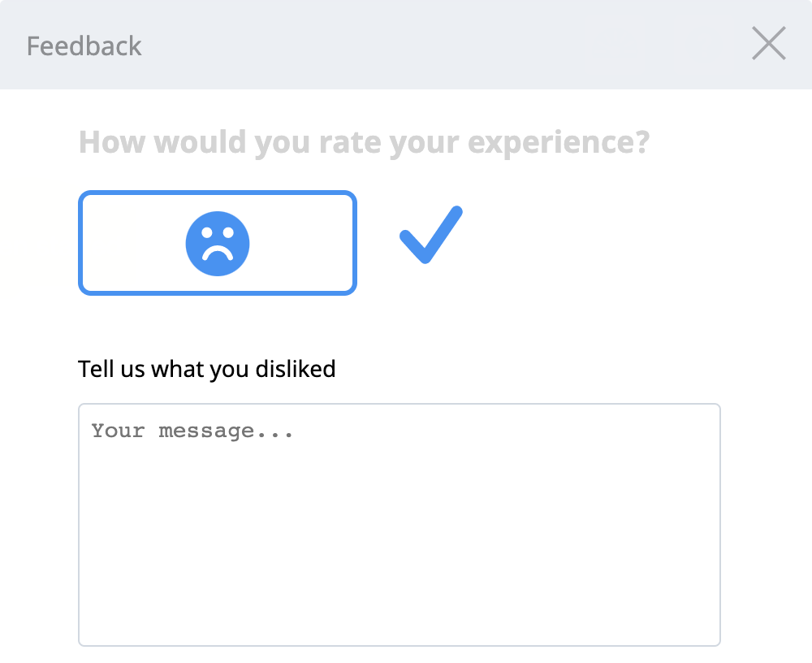Click the 'How would you rate your experience?' heading

(364, 141)
